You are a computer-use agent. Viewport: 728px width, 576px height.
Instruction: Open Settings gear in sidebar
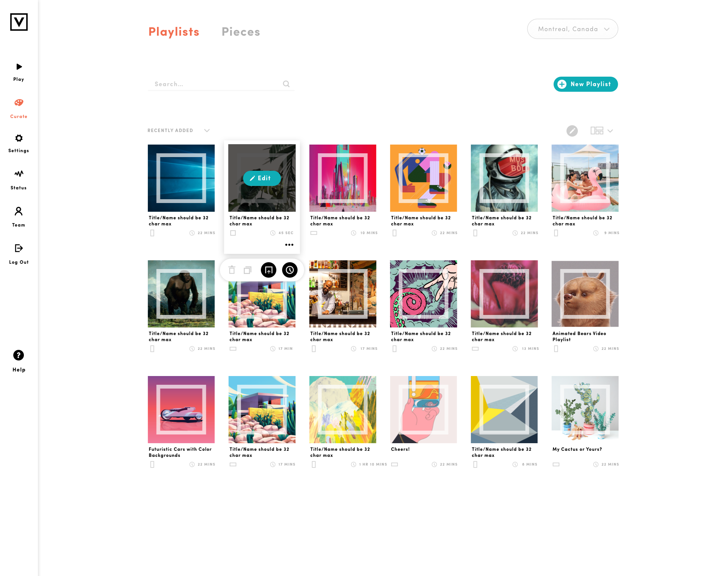coord(19,138)
